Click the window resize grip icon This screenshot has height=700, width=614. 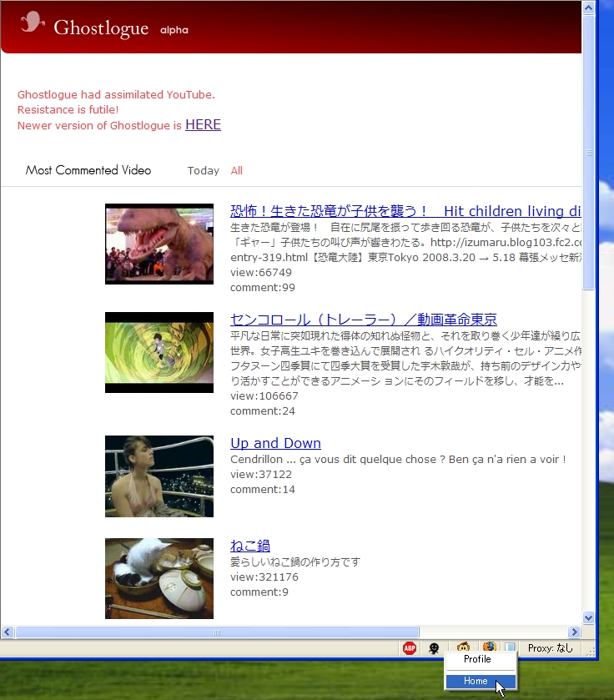591,652
